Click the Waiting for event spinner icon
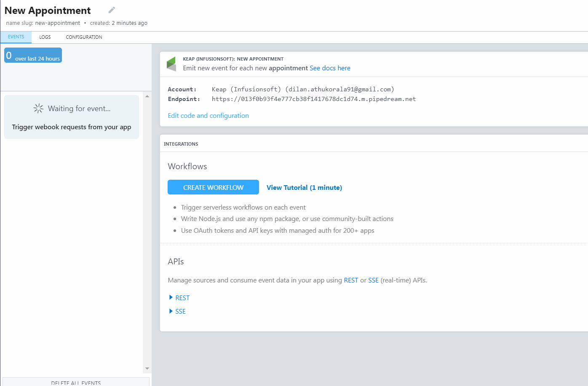The width and height of the screenshot is (588, 386). [x=38, y=109]
